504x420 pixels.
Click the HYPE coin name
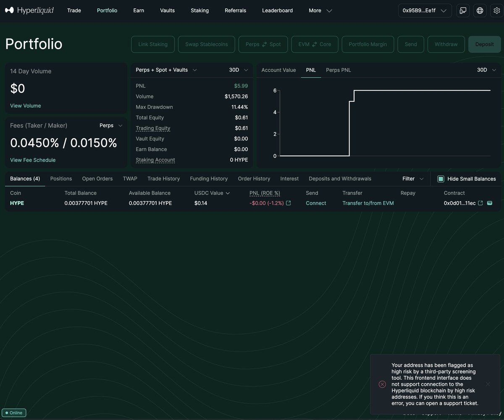(17, 203)
